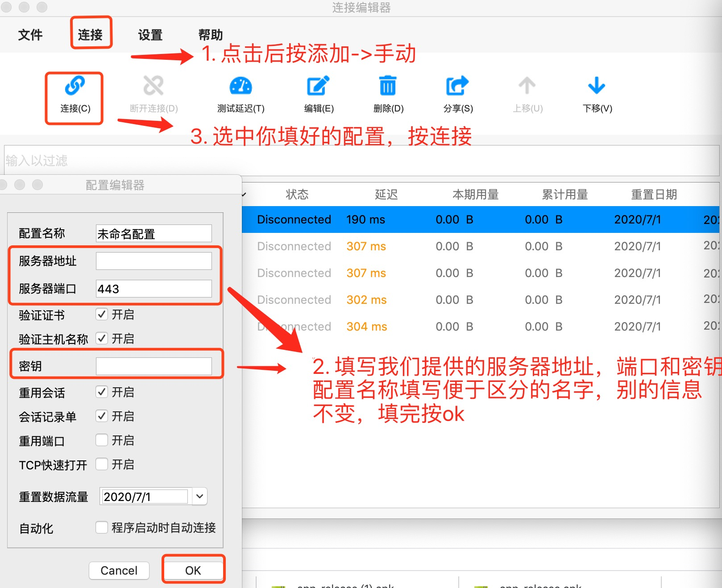
Task: Click the 服务器地址 input field
Action: pos(154,261)
